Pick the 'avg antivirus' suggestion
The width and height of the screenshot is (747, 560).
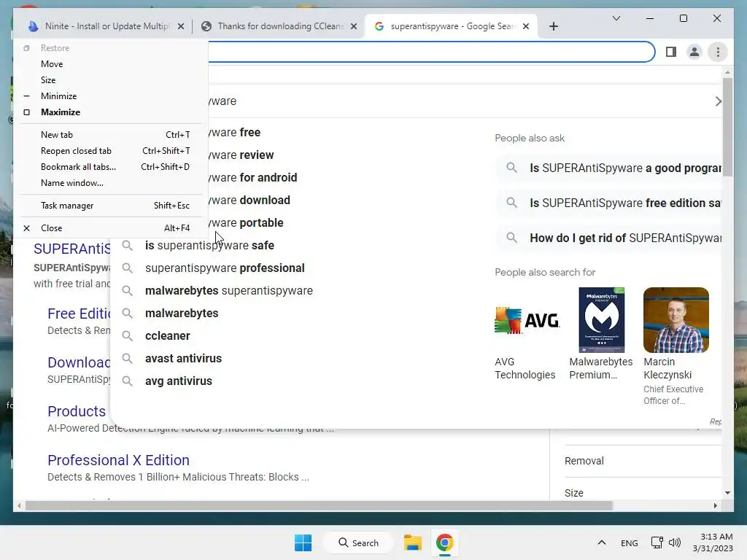179,381
